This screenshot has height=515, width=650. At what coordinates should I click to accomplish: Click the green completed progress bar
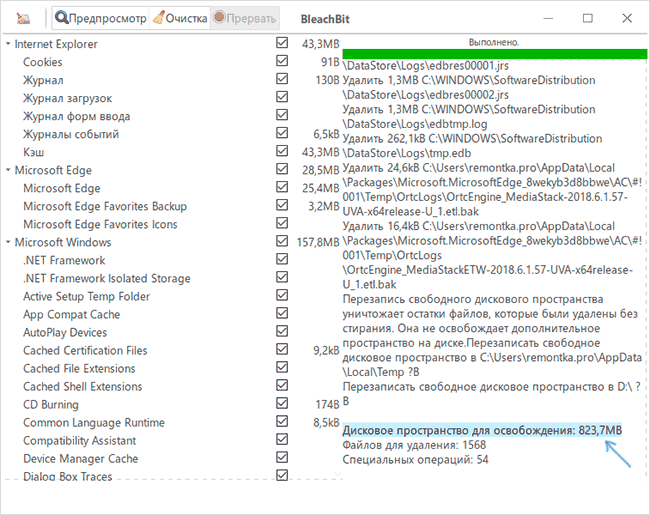pos(495,54)
